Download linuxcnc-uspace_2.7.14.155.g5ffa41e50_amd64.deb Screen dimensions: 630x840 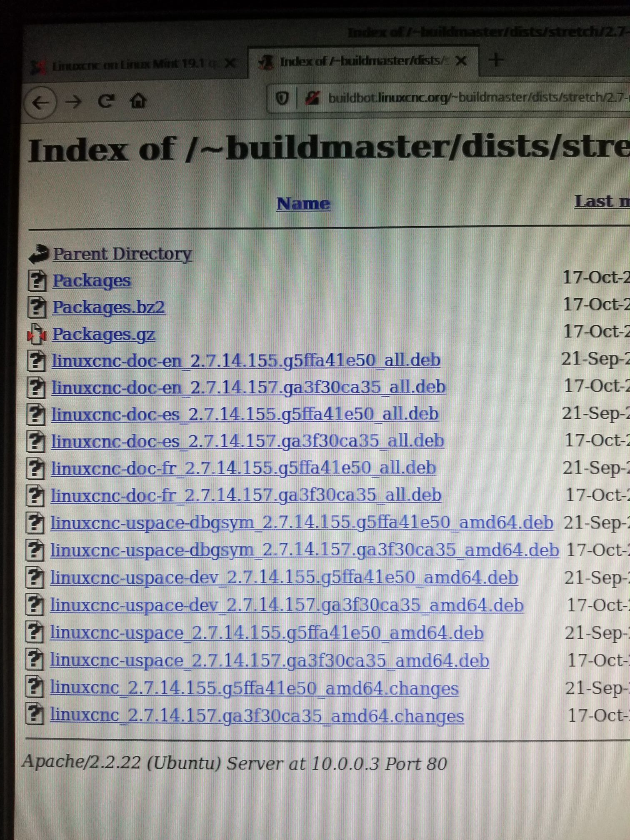[x=267, y=633]
